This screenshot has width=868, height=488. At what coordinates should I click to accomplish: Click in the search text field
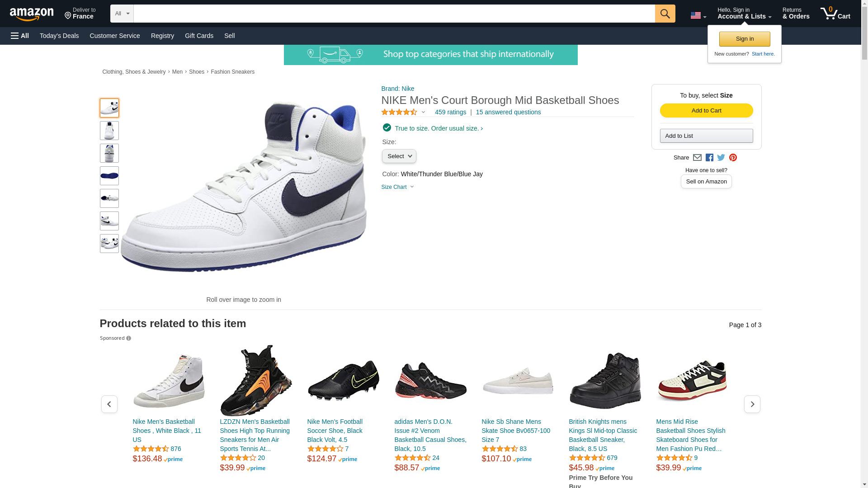394,14
